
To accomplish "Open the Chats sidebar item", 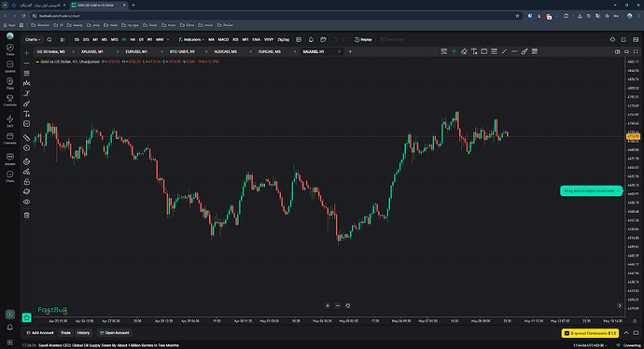I will pyautogui.click(x=10, y=176).
